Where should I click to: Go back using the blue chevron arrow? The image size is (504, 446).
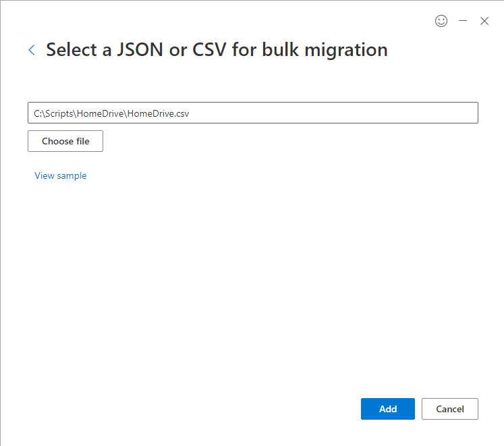tap(32, 50)
